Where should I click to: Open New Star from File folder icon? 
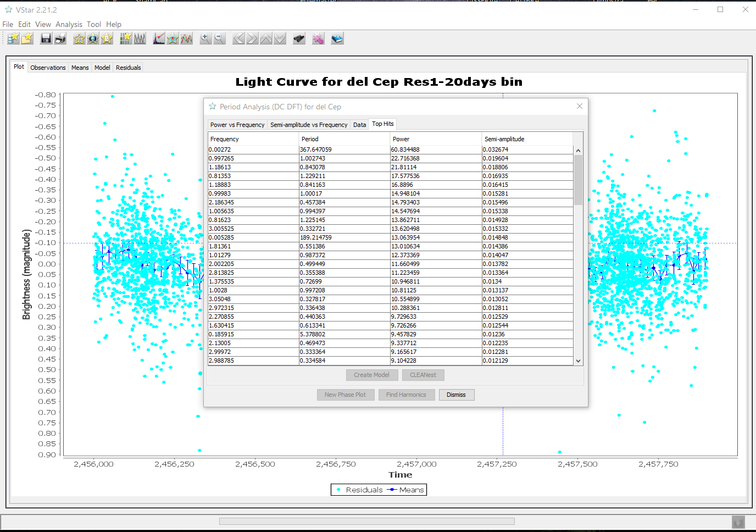[27, 38]
